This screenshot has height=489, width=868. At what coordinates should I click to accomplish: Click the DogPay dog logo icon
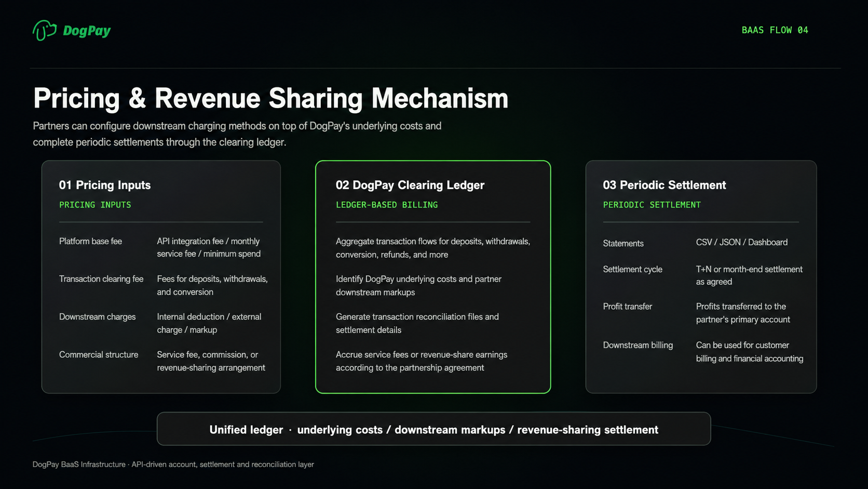[x=45, y=31]
